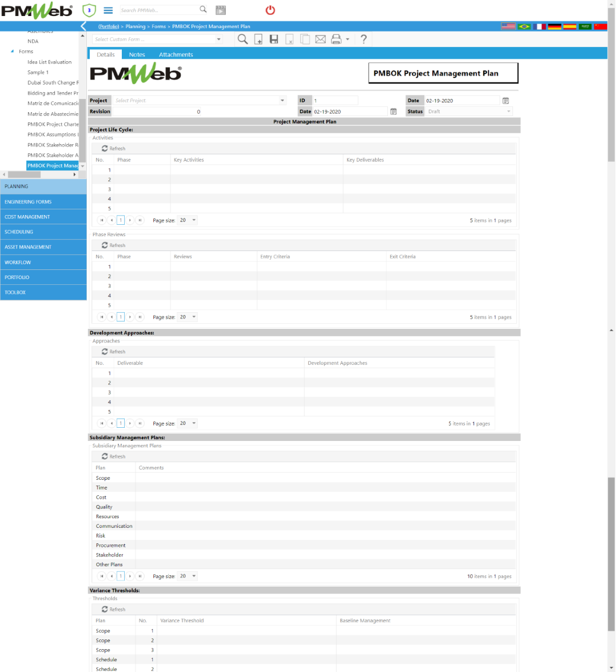Open the video tutorial clapperboard icon
This screenshot has height=672, width=616.
220,10
